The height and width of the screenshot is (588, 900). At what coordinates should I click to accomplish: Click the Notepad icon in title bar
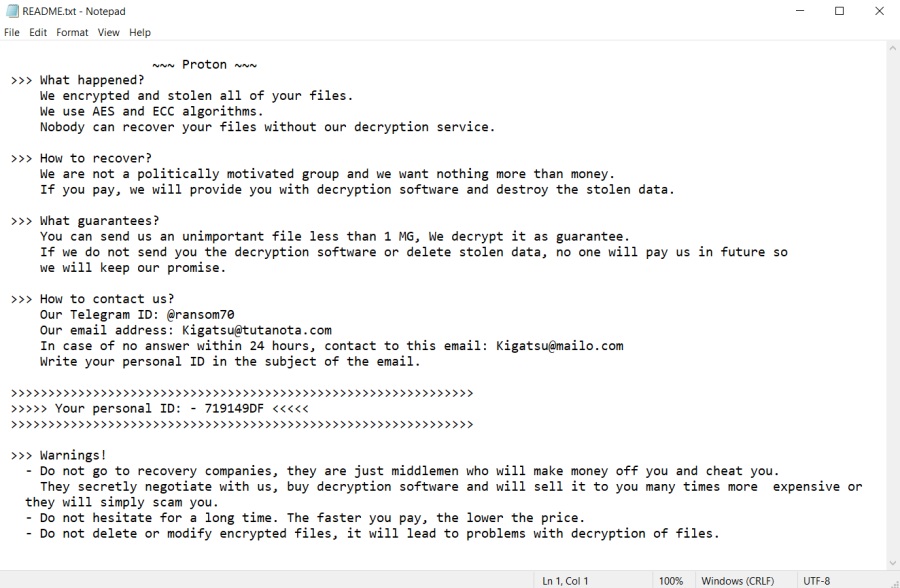coord(11,11)
